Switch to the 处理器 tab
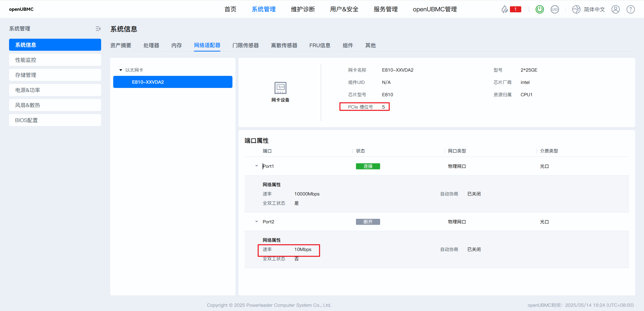Viewport: 644px width, 311px height. [x=151, y=45]
